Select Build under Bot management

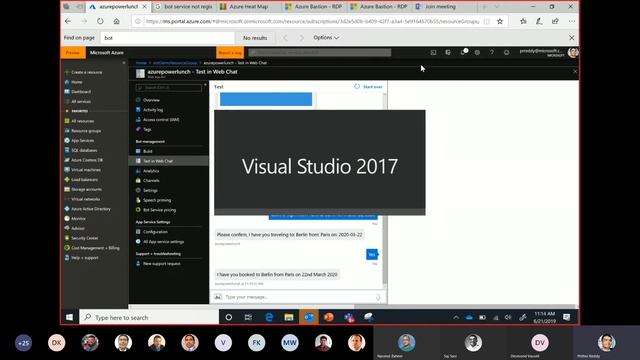[x=148, y=151]
